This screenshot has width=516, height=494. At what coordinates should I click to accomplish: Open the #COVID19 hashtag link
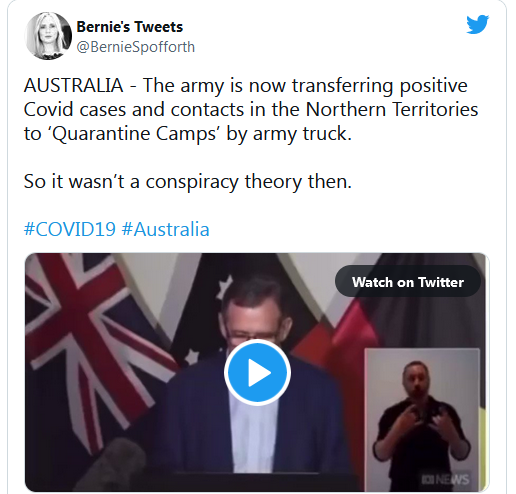click(70, 229)
